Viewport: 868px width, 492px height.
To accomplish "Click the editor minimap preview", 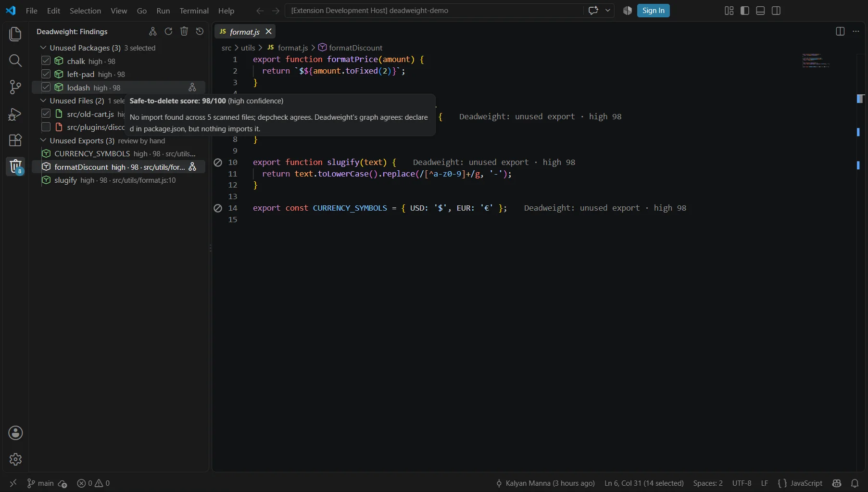I will point(816,61).
